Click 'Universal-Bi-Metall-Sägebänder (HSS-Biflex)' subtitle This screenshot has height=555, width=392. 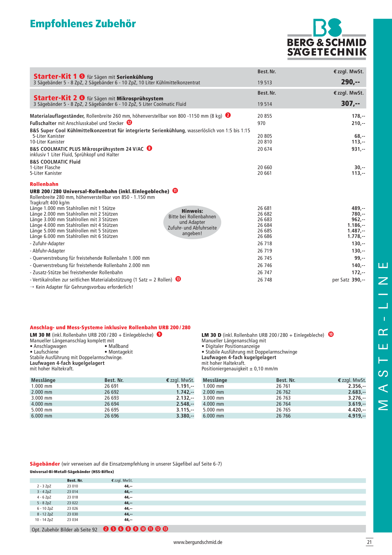coord(72,472)
